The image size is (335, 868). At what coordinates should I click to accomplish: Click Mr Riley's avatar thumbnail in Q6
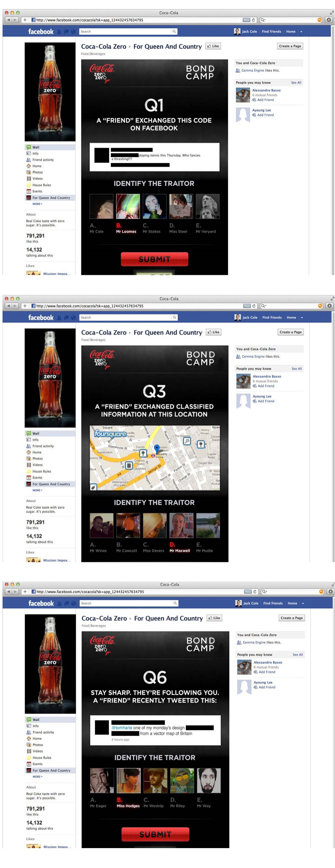[182, 781]
